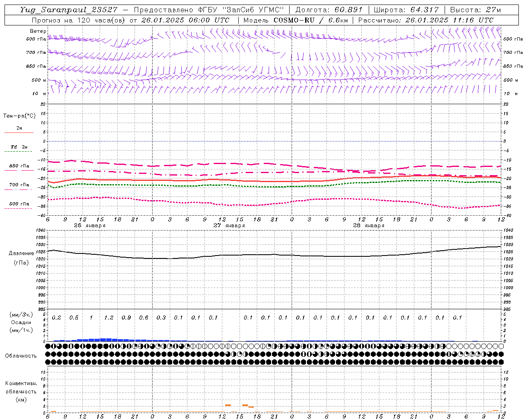Click the 0.6 precipitation value
The width and height of the screenshot is (525, 420).
144,317
